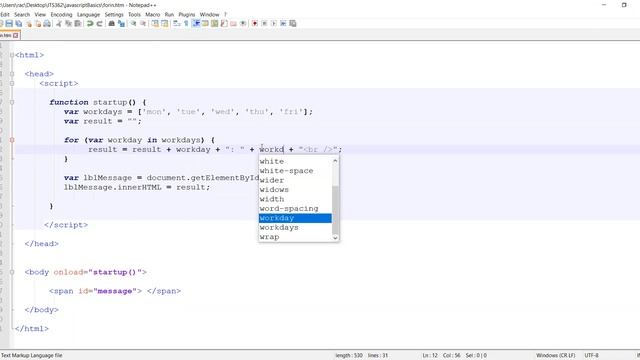
Task: Collapse the head tag fold marker
Action: [x=12, y=74]
